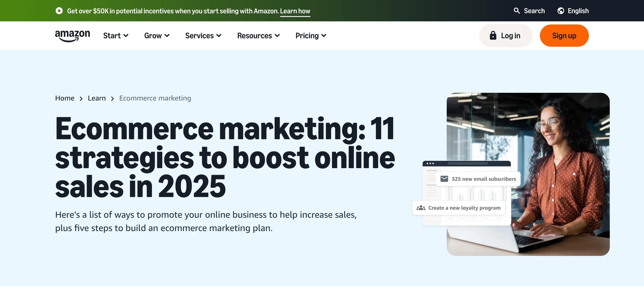Click the Amazon logo
This screenshot has width=644, height=306.
(x=72, y=36)
